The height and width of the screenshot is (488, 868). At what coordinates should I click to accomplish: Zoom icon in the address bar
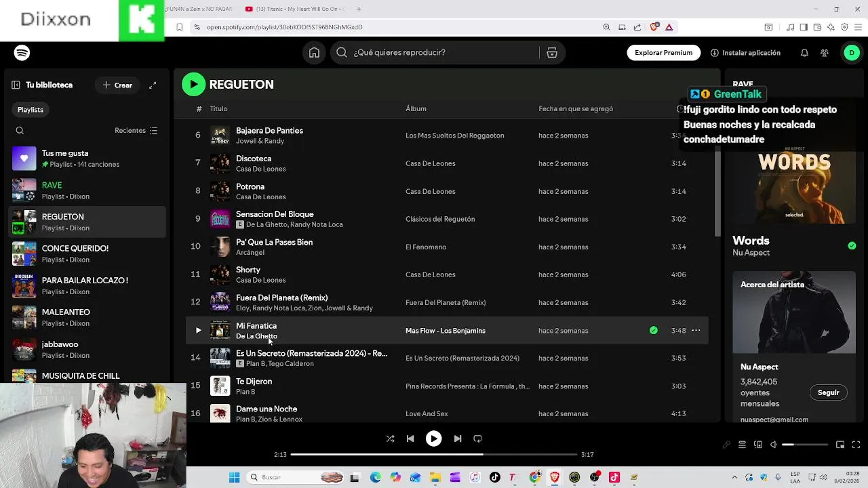tap(606, 27)
